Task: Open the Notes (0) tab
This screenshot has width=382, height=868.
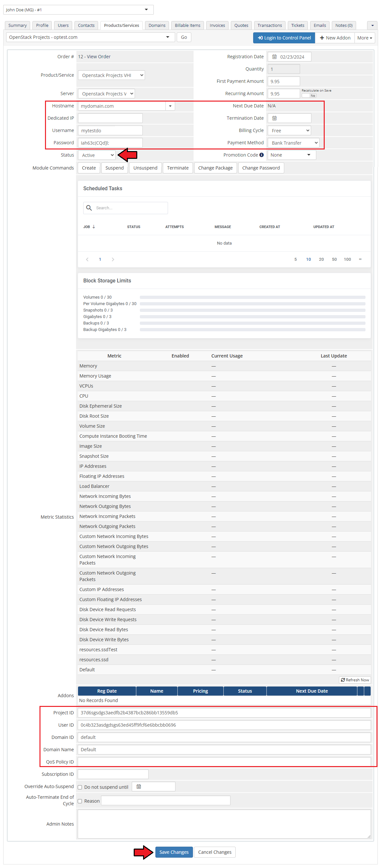Action: pyautogui.click(x=344, y=25)
